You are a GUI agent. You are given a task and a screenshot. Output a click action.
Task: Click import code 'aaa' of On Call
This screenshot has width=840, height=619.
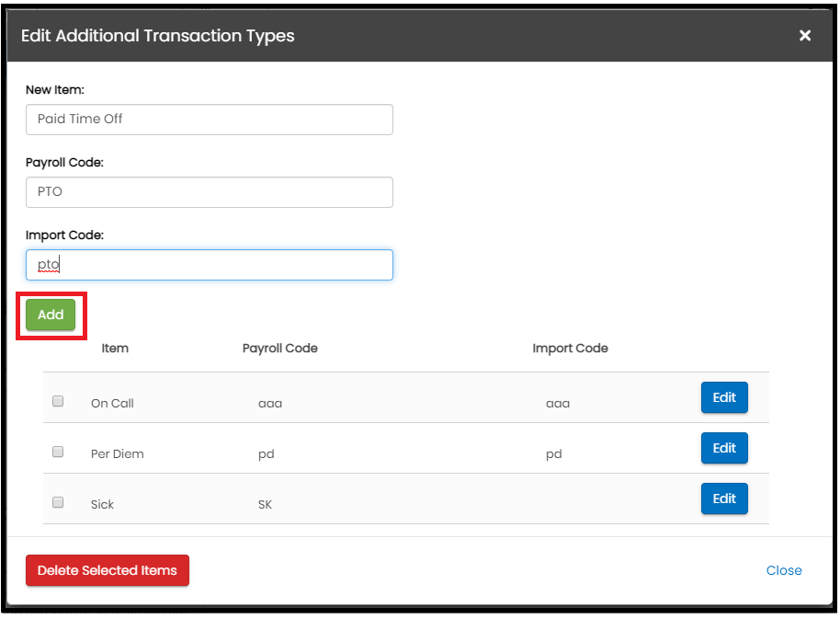557,404
